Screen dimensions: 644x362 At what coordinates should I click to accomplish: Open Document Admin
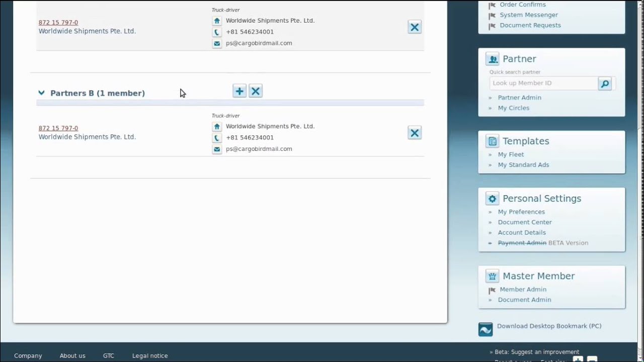pyautogui.click(x=525, y=300)
